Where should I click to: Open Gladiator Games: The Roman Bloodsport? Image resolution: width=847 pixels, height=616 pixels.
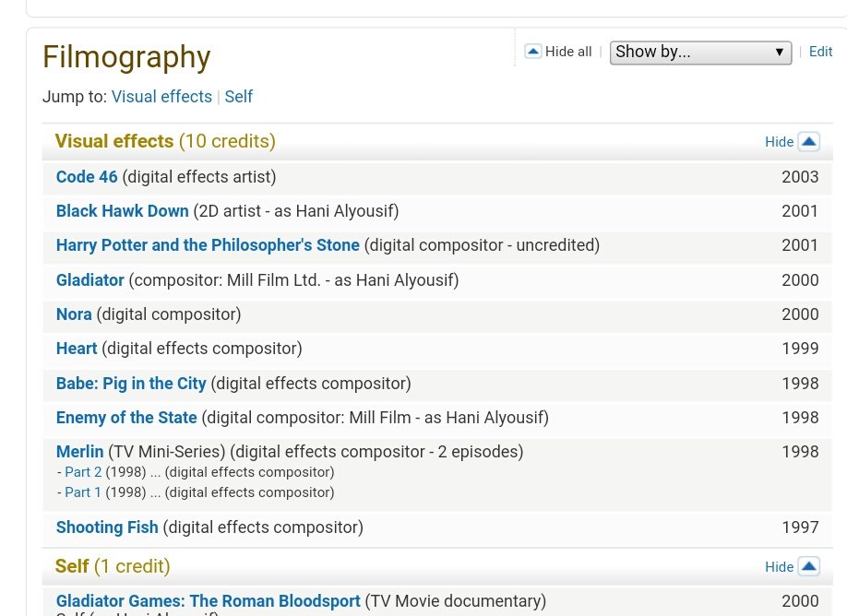(x=208, y=601)
